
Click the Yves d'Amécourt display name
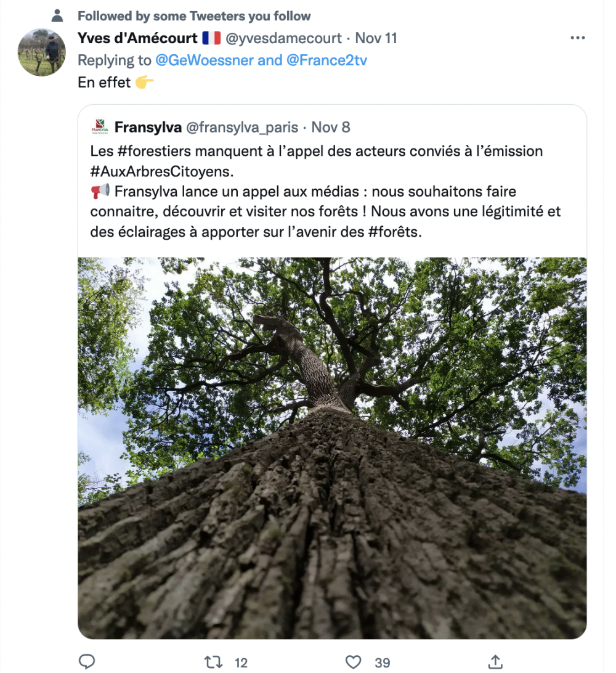click(x=137, y=38)
